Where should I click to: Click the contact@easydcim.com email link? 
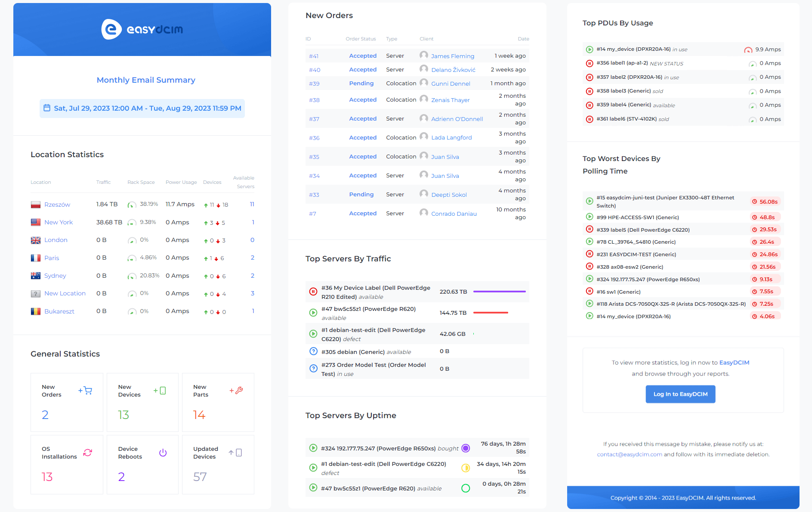[629, 454]
